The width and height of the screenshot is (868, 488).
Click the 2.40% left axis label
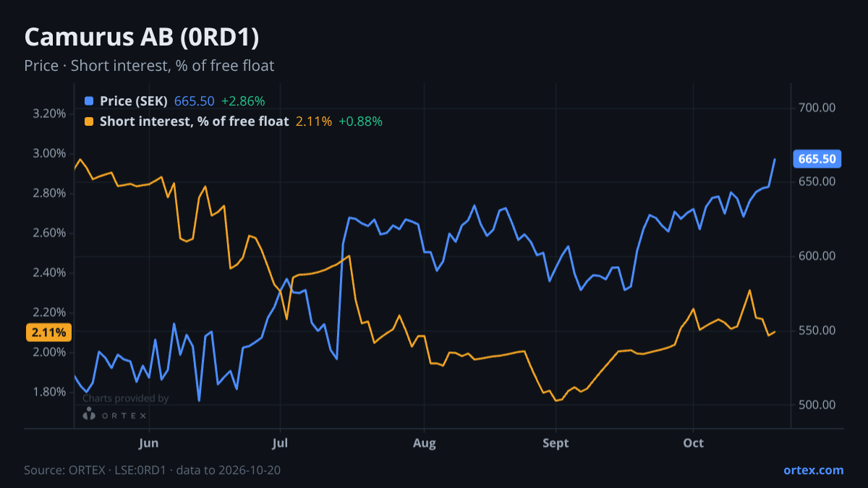pyautogui.click(x=50, y=273)
